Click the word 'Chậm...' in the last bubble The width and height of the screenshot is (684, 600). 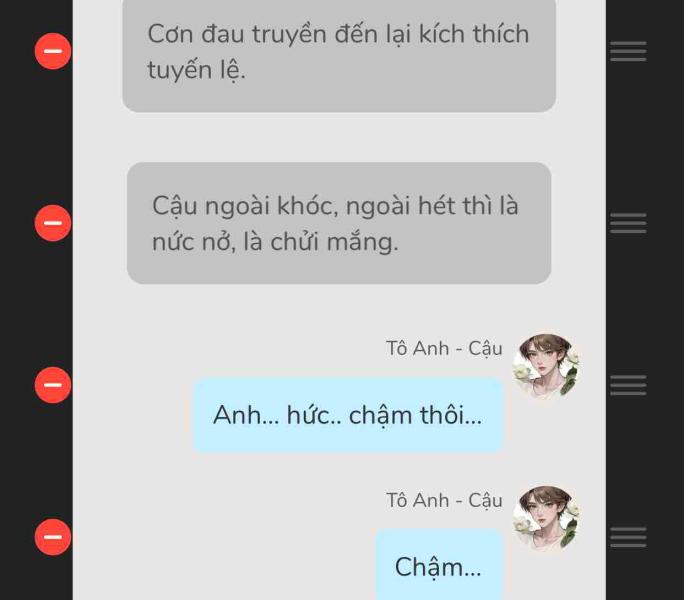tap(438, 567)
